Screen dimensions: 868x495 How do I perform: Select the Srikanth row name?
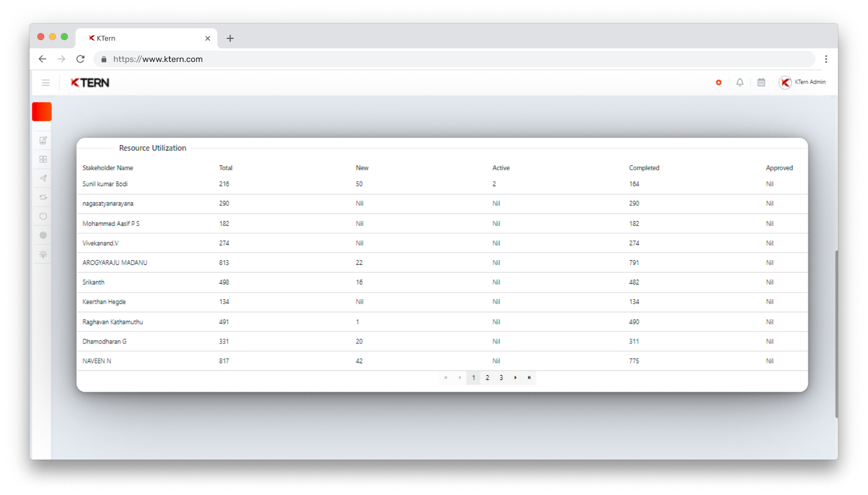coord(93,282)
